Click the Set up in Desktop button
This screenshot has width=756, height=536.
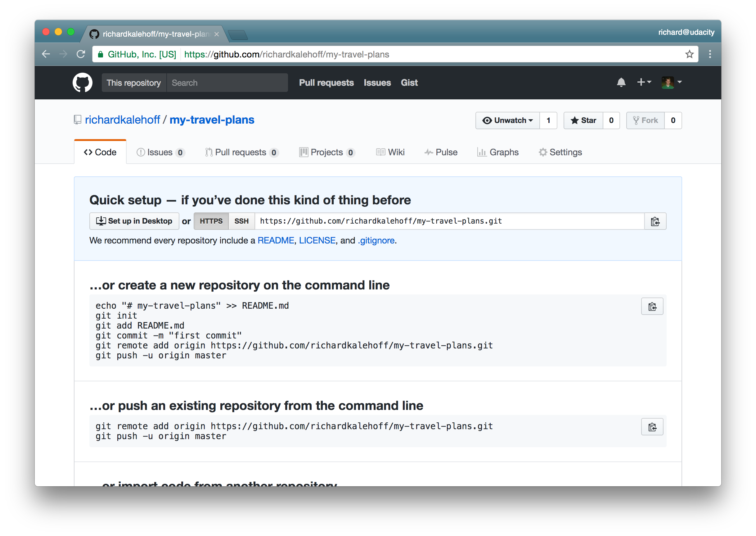[x=134, y=221]
